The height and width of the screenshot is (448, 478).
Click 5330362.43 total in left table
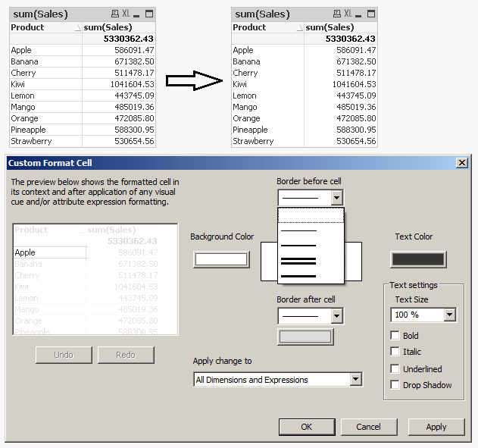128,39
